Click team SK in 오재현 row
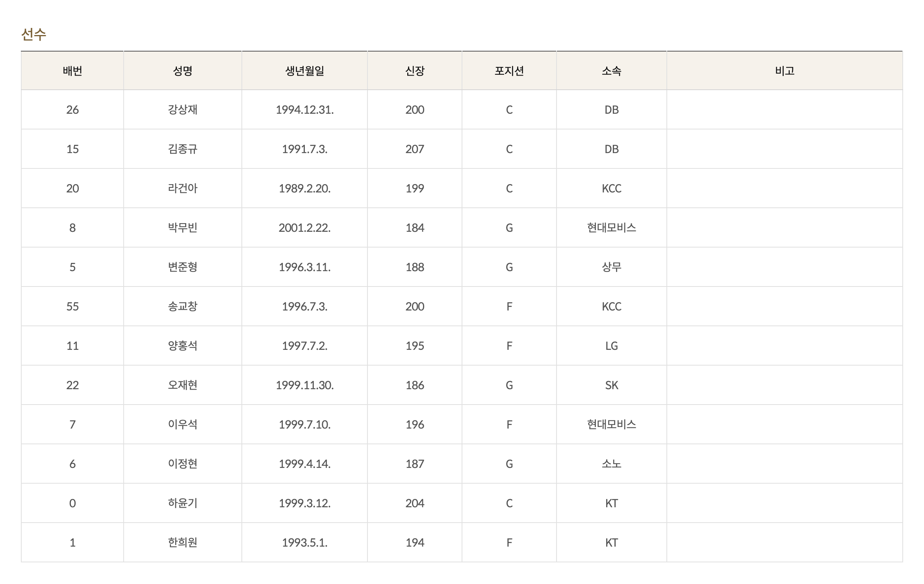The width and height of the screenshot is (924, 584). pyautogui.click(x=612, y=385)
